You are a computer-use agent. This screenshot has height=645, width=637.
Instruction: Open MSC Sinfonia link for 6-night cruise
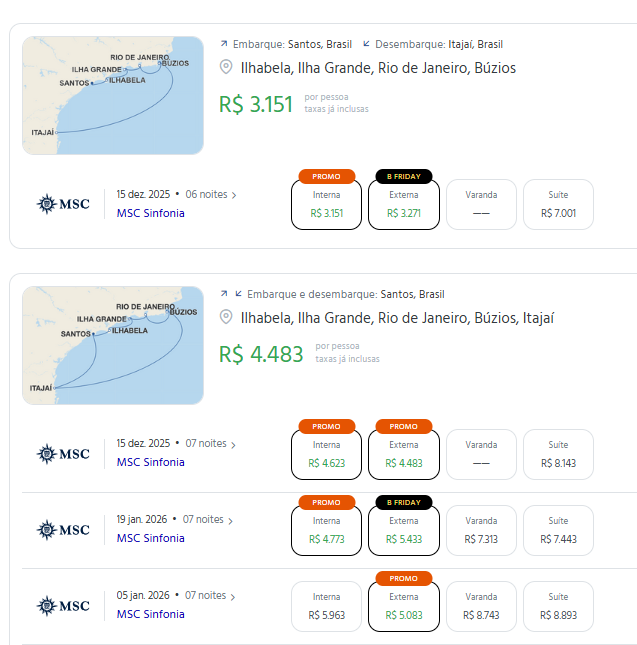click(x=150, y=213)
